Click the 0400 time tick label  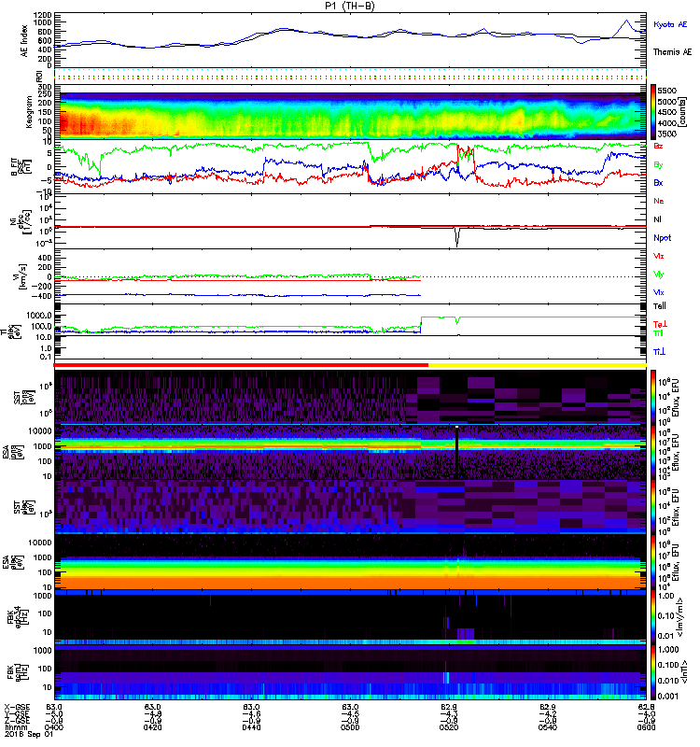coord(54,727)
